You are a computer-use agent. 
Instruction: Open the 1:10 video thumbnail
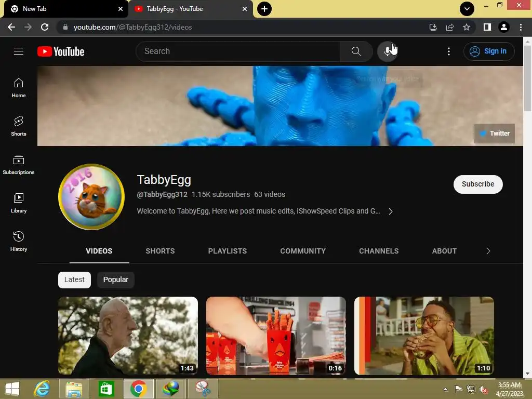click(x=424, y=336)
